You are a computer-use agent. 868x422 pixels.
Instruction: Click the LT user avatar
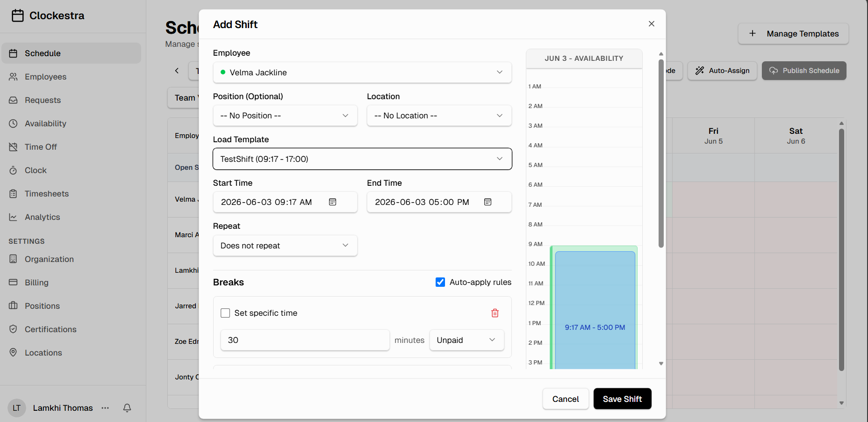pyautogui.click(x=17, y=408)
